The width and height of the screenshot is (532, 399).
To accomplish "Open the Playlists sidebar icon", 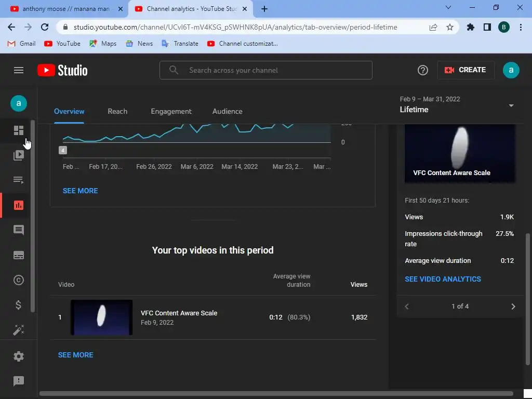I will [x=19, y=180].
